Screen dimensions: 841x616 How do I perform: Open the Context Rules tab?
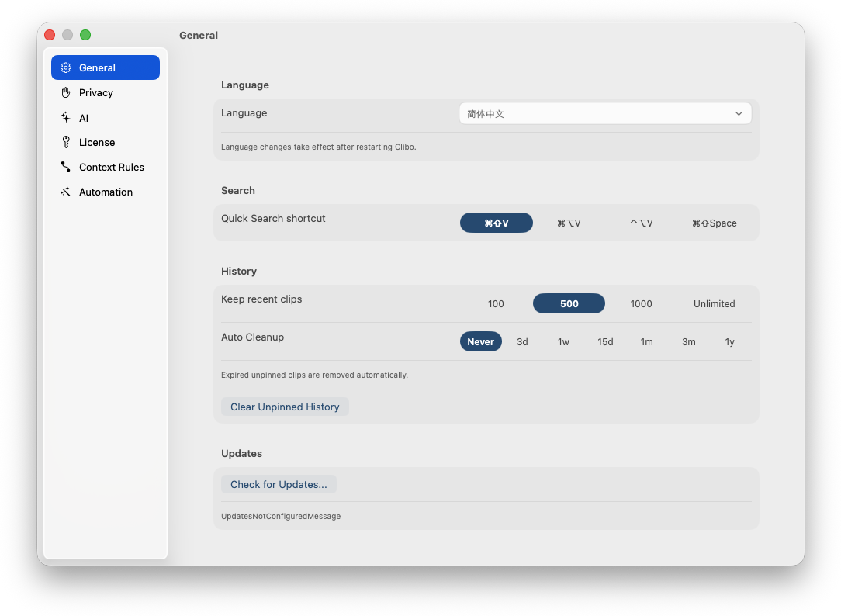pos(106,167)
